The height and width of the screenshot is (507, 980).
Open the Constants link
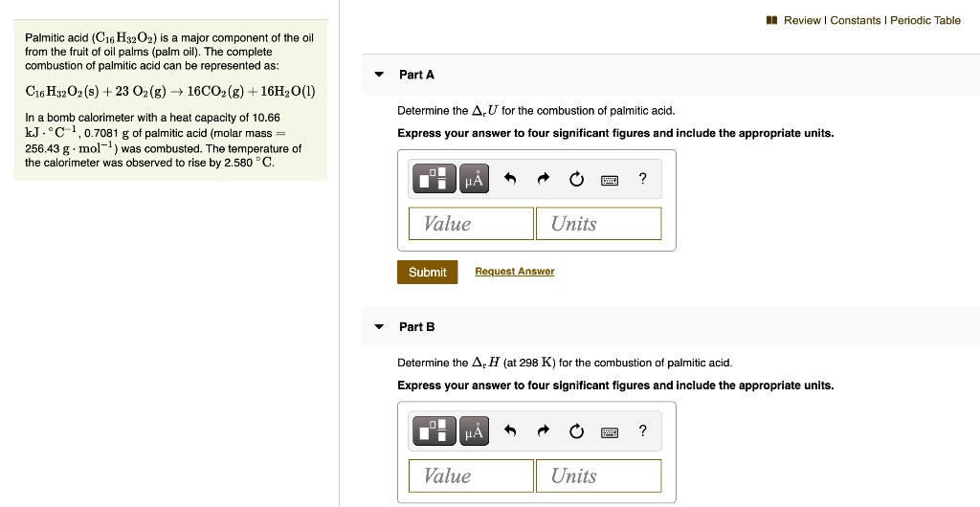856,20
